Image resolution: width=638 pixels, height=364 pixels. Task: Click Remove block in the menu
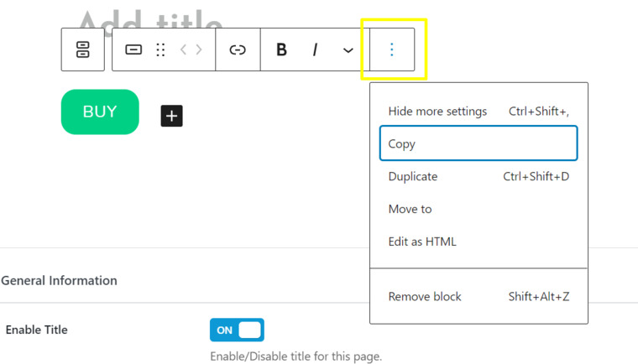pyautogui.click(x=425, y=296)
